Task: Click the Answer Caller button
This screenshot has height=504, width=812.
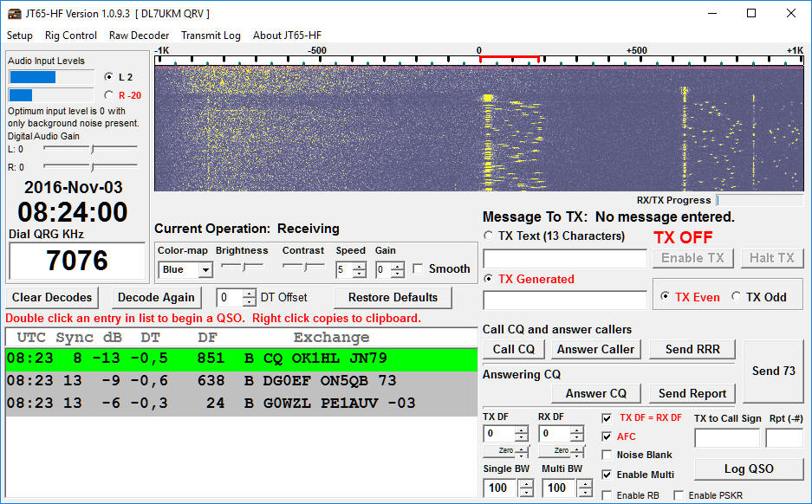Action: point(595,349)
